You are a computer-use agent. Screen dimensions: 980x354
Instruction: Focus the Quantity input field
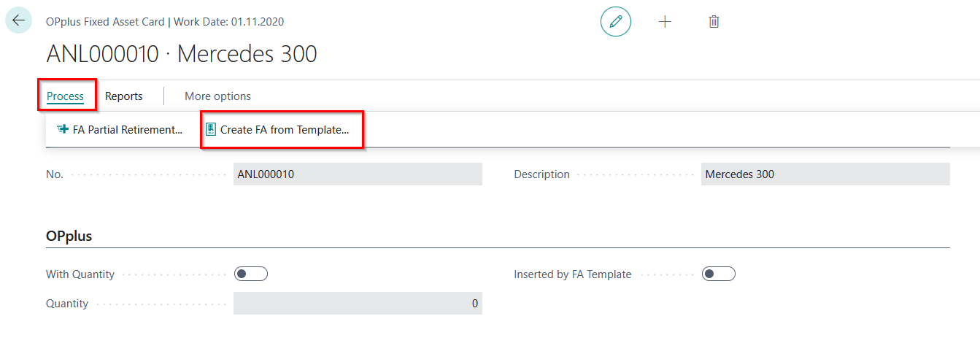[358, 304]
